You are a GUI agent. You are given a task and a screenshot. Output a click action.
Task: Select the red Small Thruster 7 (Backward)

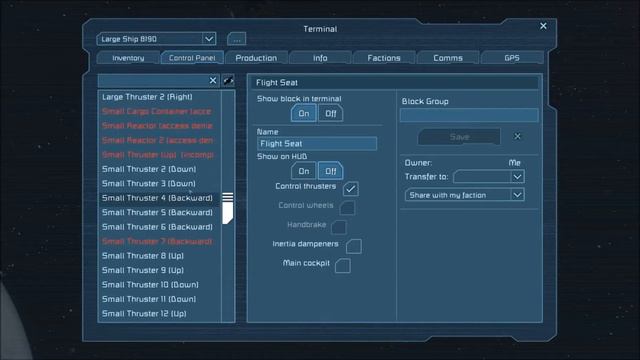[x=160, y=241]
